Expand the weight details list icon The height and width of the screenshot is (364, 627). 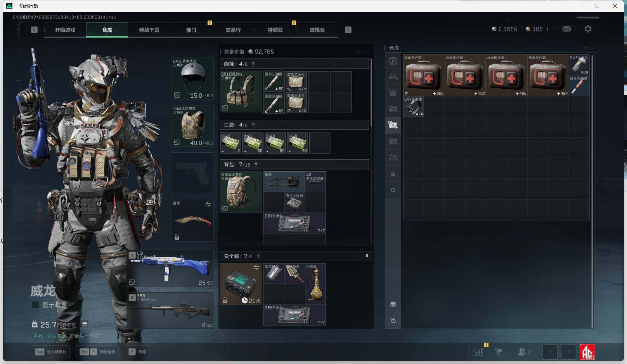[84, 324]
